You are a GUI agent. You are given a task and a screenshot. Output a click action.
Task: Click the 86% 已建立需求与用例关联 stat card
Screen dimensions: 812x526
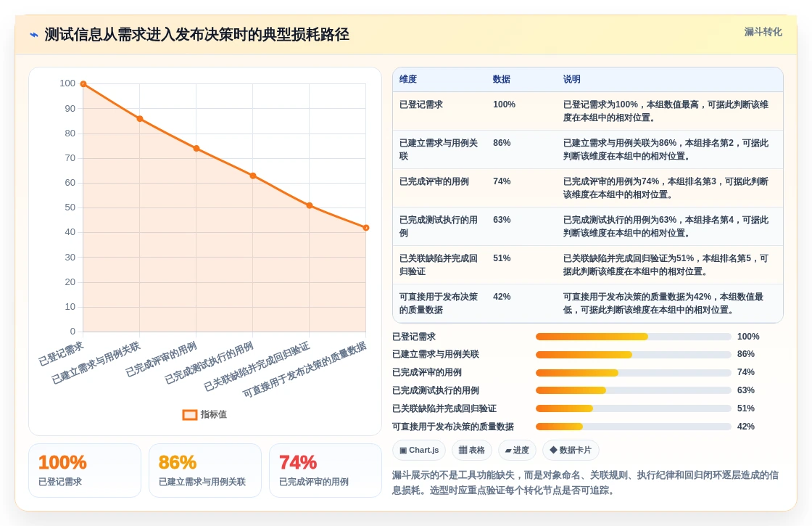[205, 471]
